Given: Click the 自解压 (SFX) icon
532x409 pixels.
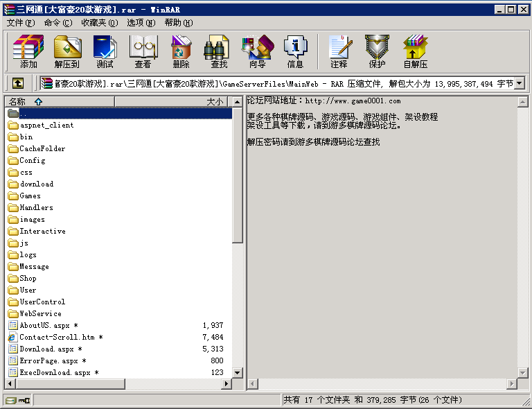Looking at the screenshot, I should 416,52.
